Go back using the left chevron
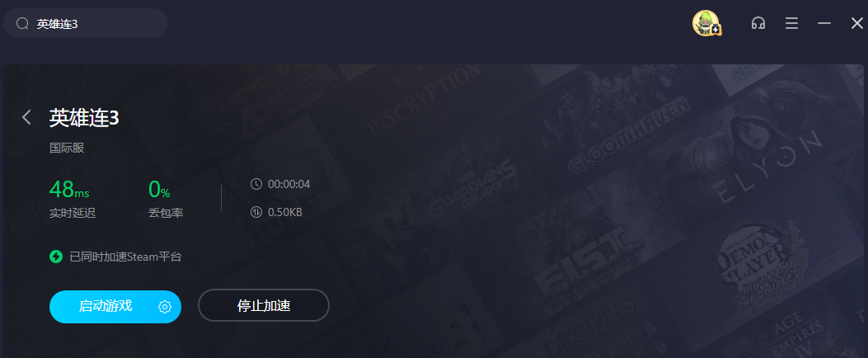This screenshot has height=358, width=868. 26,117
